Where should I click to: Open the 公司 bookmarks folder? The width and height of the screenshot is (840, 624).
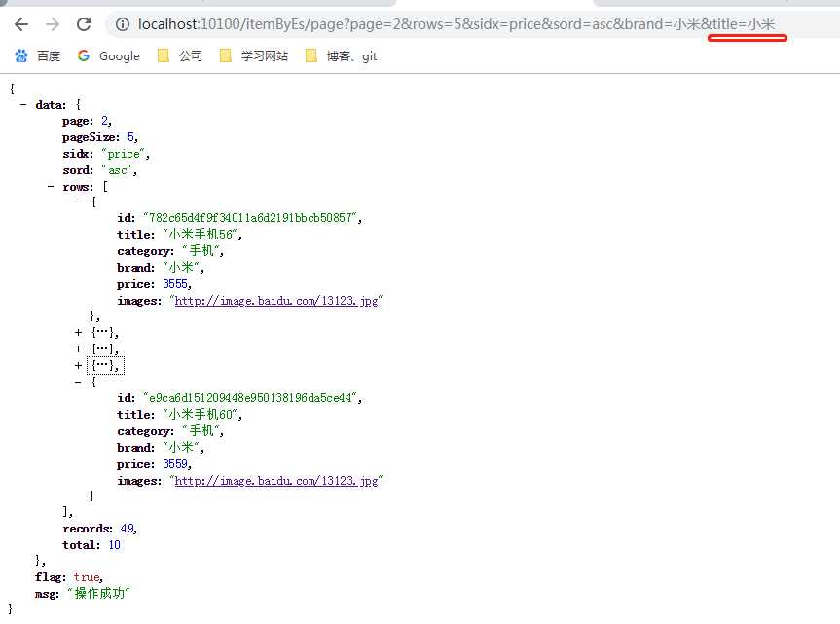tap(180, 55)
